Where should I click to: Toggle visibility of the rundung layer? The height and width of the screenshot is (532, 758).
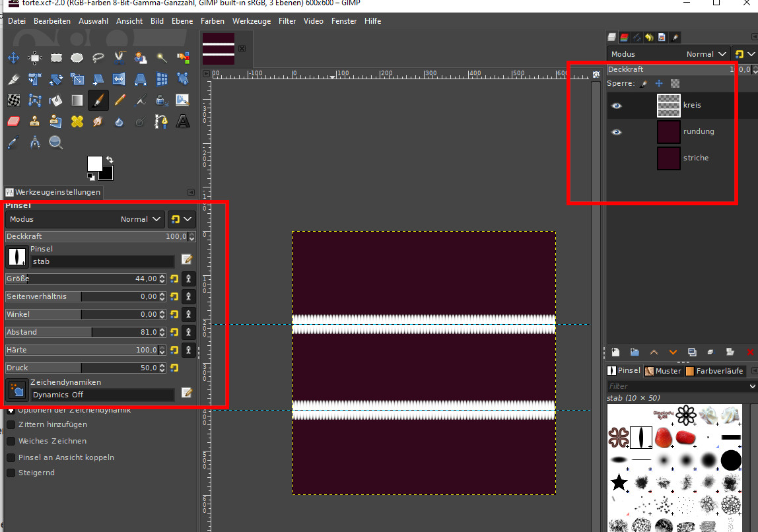coord(616,132)
